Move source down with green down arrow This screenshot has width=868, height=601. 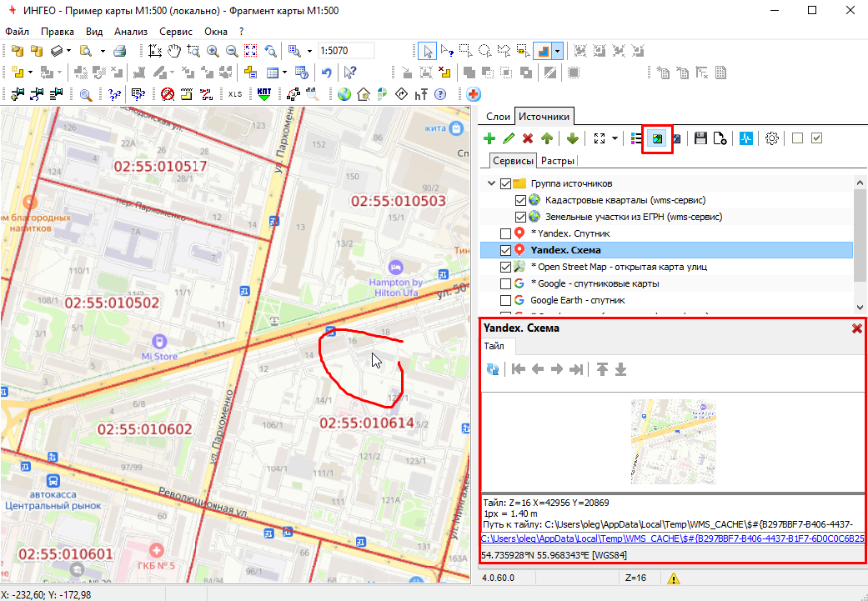point(572,138)
